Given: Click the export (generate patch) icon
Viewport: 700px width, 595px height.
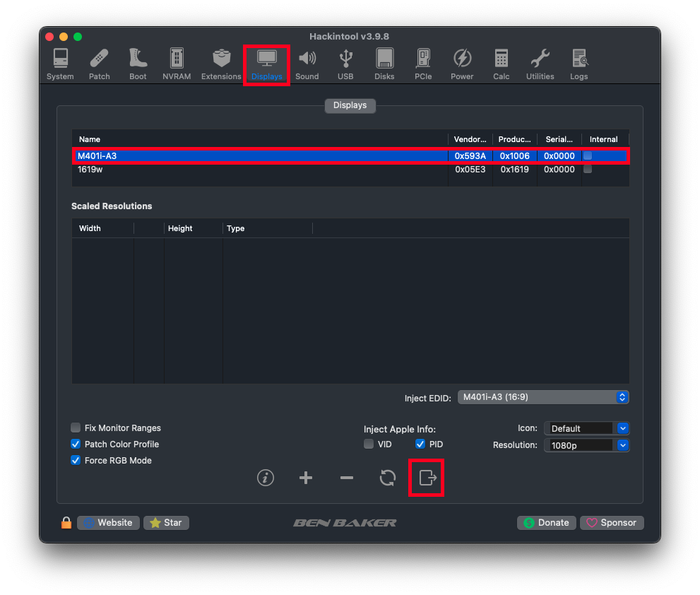Looking at the screenshot, I should 427,478.
